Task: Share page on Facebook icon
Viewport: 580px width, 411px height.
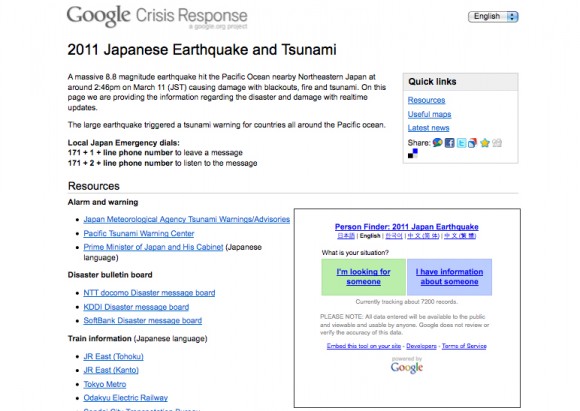Action: click(x=449, y=143)
